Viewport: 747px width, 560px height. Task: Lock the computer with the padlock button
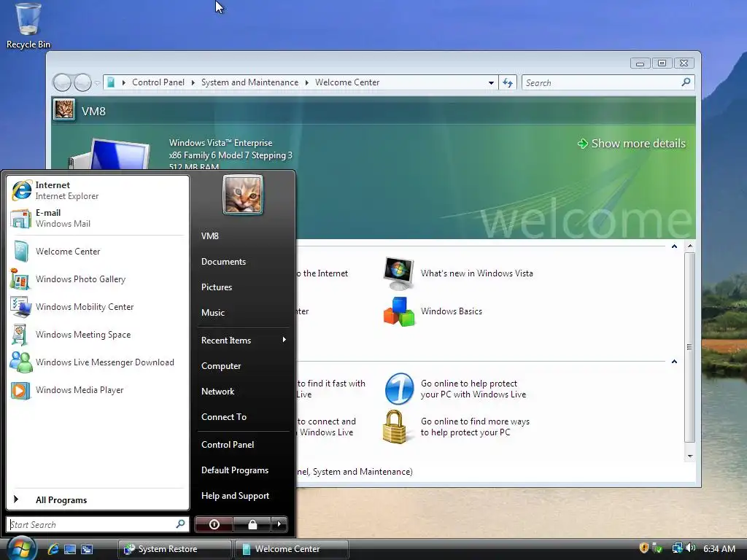(x=252, y=524)
